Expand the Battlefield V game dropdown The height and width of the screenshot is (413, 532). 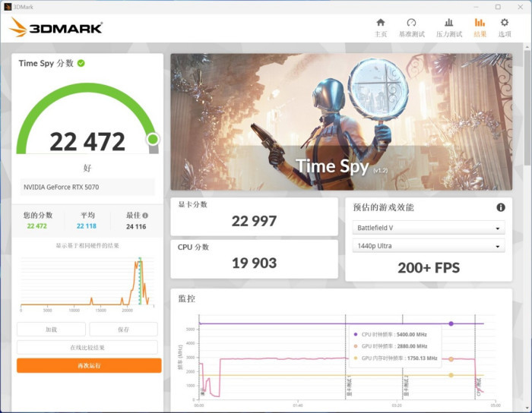click(429, 228)
